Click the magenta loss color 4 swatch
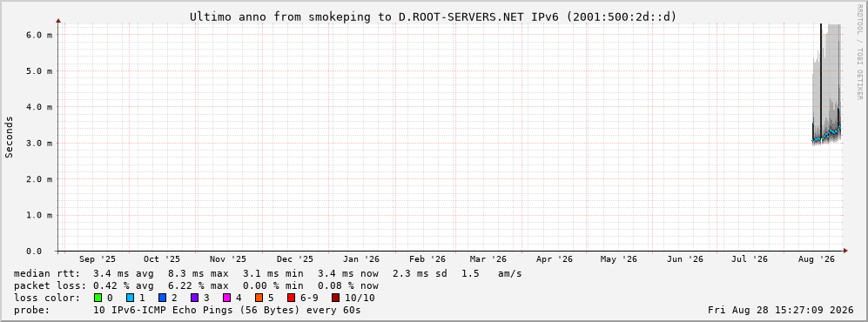Screen dimensions: 868x322 coord(226,298)
